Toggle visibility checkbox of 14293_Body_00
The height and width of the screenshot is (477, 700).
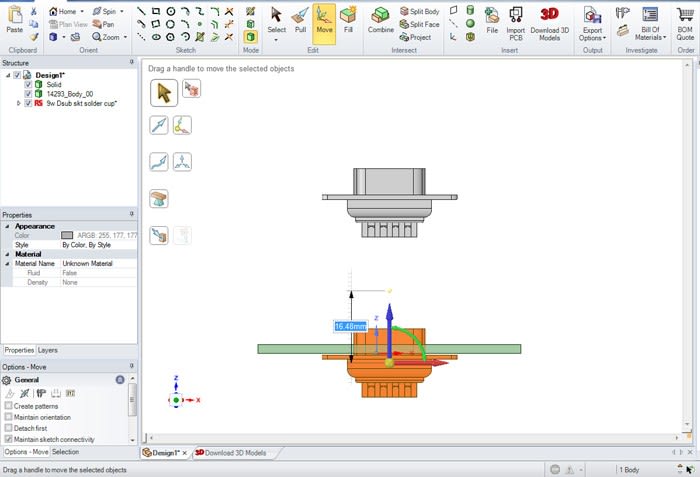coord(28,94)
